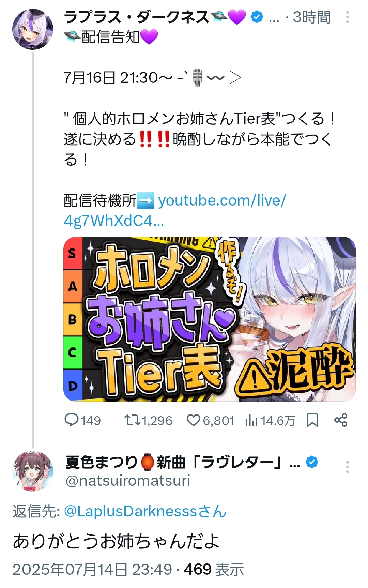Open the more options menu on La+ Darkness post
The width and height of the screenshot is (368, 588).
[x=347, y=17]
